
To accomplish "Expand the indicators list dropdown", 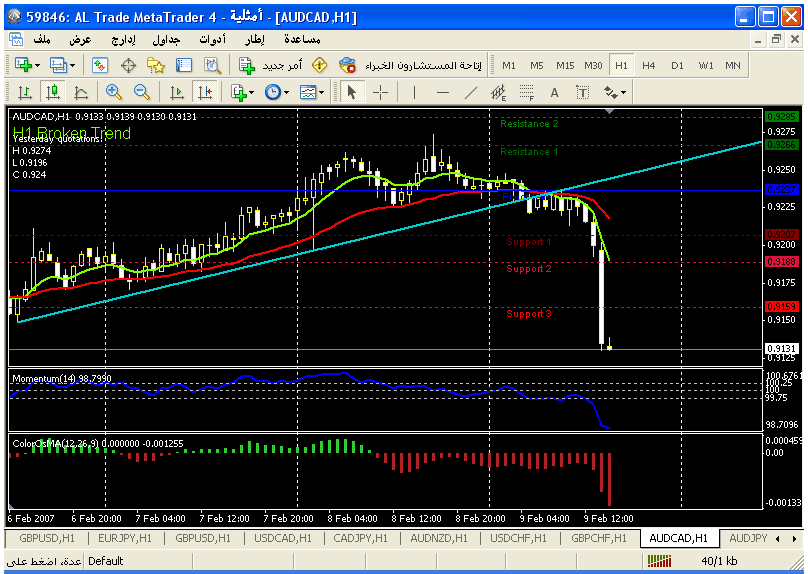I will [x=242, y=92].
